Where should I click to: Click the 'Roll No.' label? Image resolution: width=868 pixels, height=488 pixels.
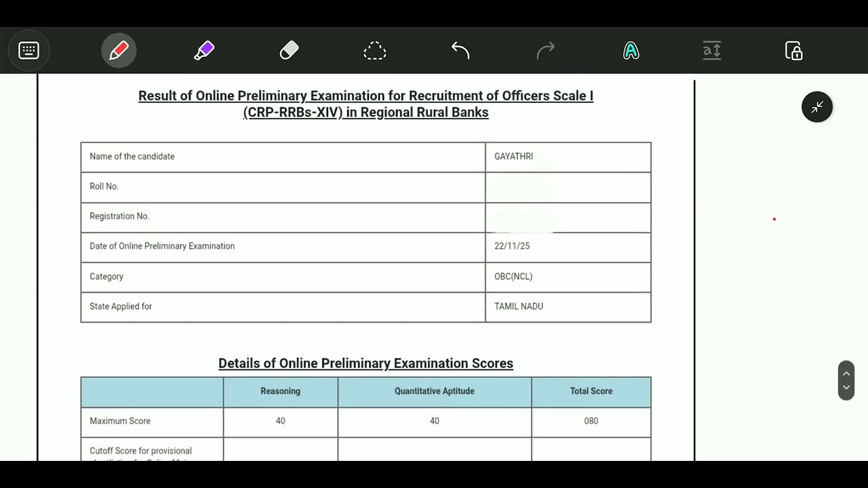click(x=104, y=186)
